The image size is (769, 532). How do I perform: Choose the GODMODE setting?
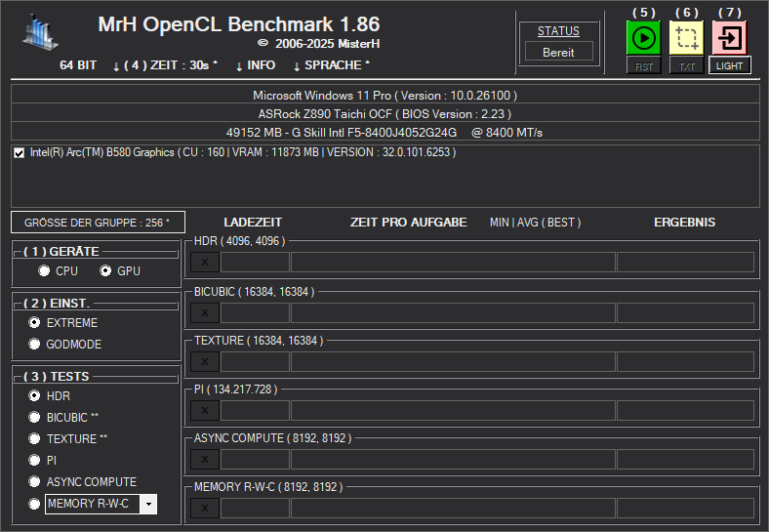[34, 344]
